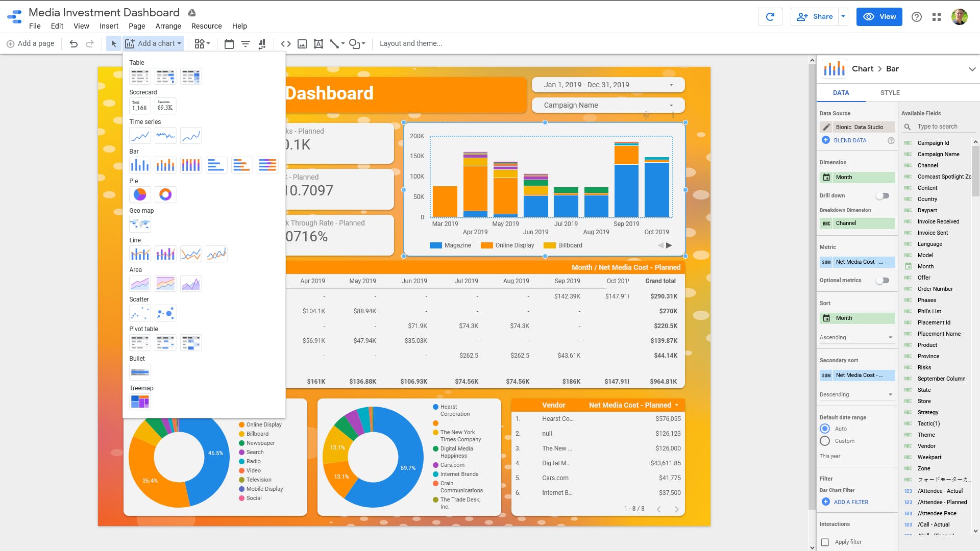Click the undo arrow in toolbar
Image resolution: width=980 pixels, height=551 pixels.
click(x=73, y=43)
